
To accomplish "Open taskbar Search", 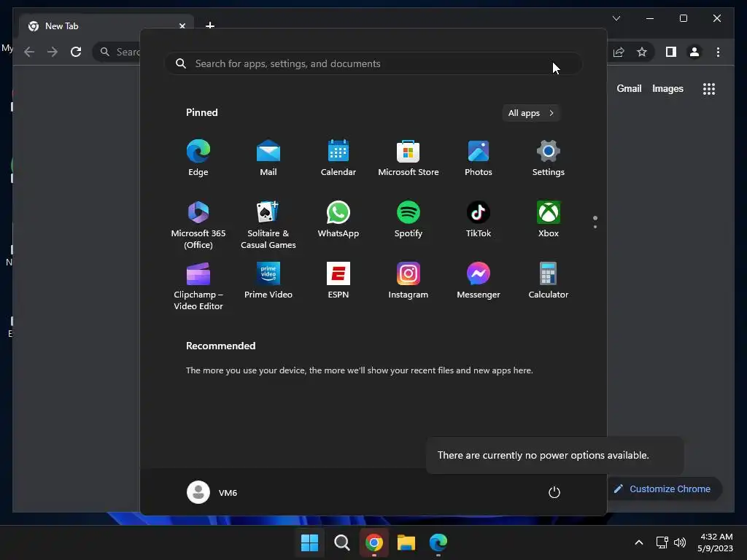I will point(341,542).
